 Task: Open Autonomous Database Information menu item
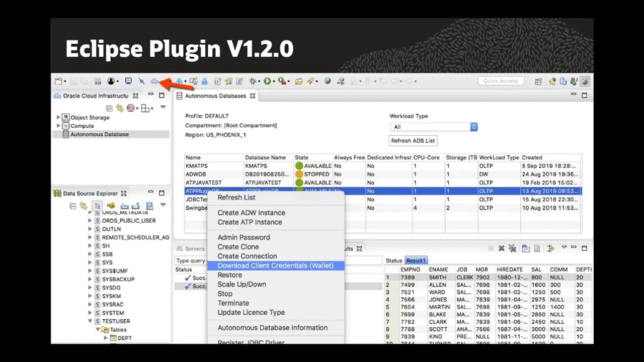(272, 327)
